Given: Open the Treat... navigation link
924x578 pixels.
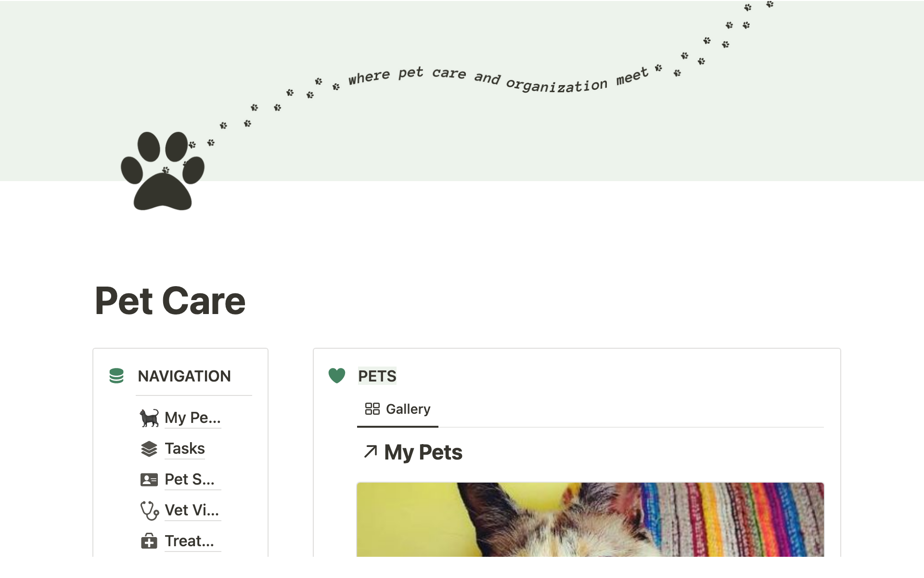Looking at the screenshot, I should coord(189,541).
